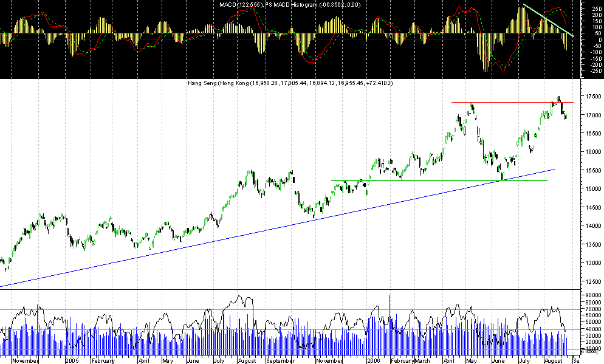Viewport: 604px width, 364px height.
Task: Click the -150 MACD scale label
Action: pyautogui.click(x=595, y=58)
